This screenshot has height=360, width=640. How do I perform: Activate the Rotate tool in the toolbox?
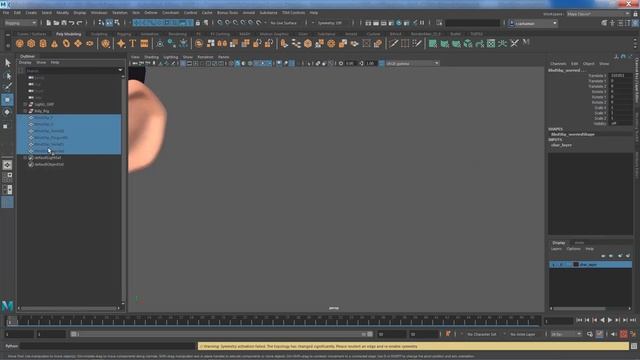[7, 112]
